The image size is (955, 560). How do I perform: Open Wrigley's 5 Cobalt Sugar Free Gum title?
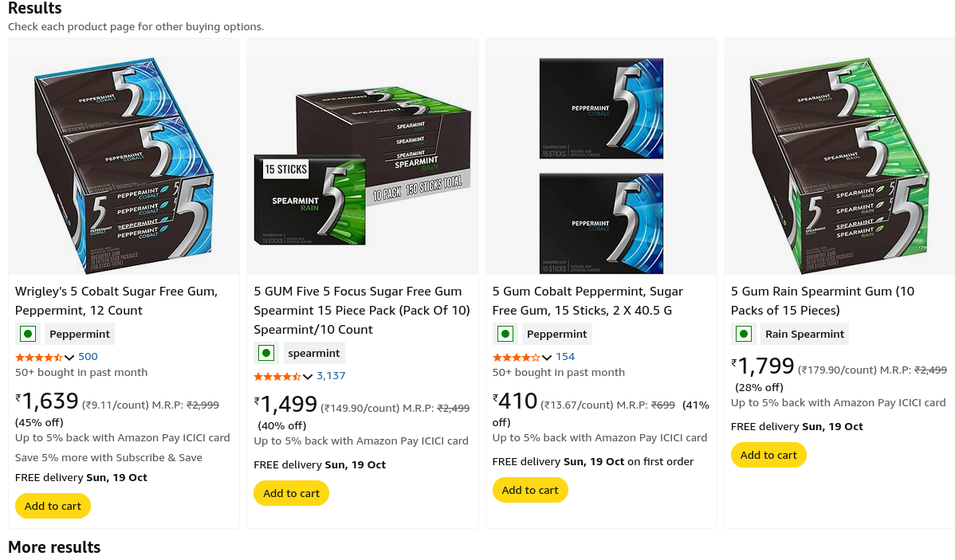pos(116,300)
